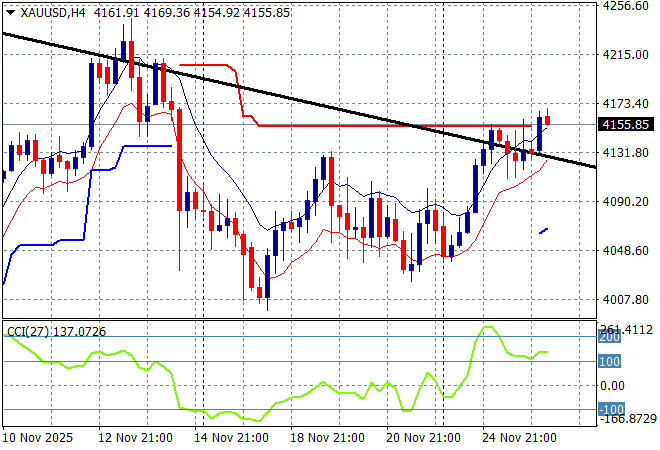Click the 4215.00 price axis label

pos(625,55)
